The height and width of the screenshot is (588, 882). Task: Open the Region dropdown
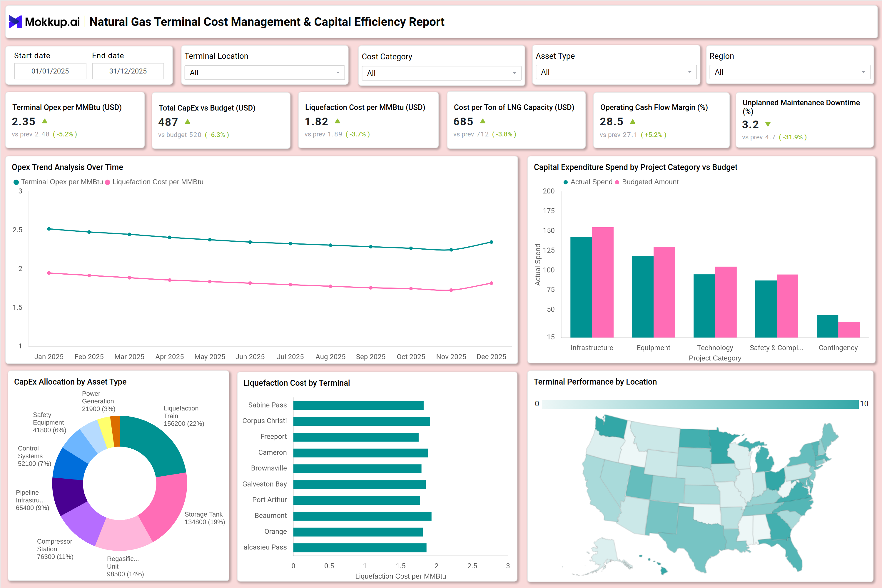[x=790, y=72]
